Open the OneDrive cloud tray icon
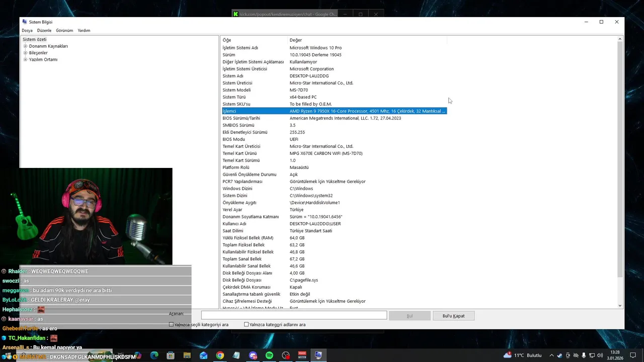644x362 pixels. pyautogui.click(x=576, y=355)
